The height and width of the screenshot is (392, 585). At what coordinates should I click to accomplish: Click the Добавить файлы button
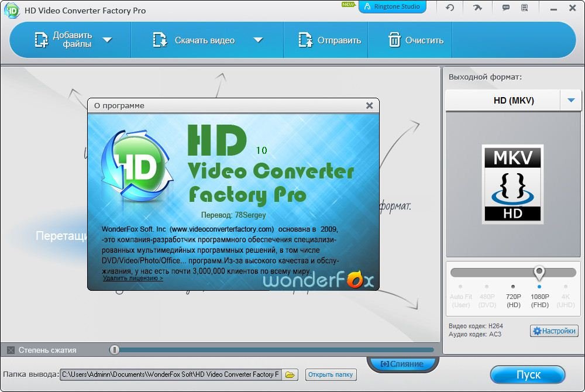63,40
